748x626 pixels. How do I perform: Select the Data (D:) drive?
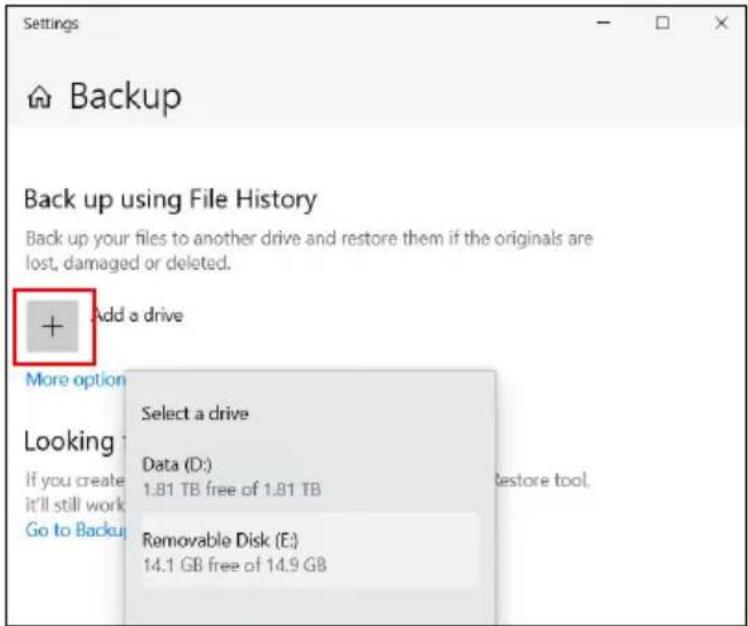(309, 476)
